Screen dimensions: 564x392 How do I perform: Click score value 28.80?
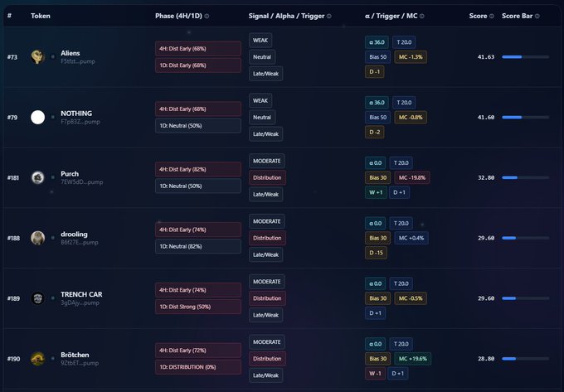(x=486, y=359)
